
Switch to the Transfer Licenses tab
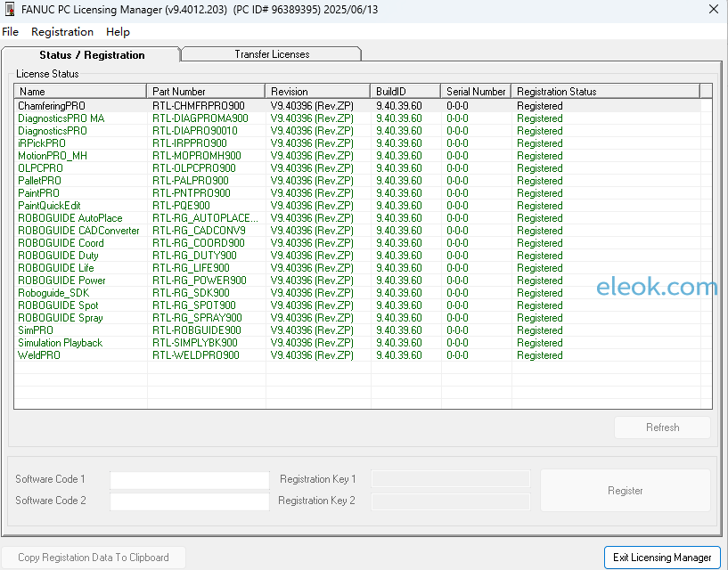tap(272, 53)
